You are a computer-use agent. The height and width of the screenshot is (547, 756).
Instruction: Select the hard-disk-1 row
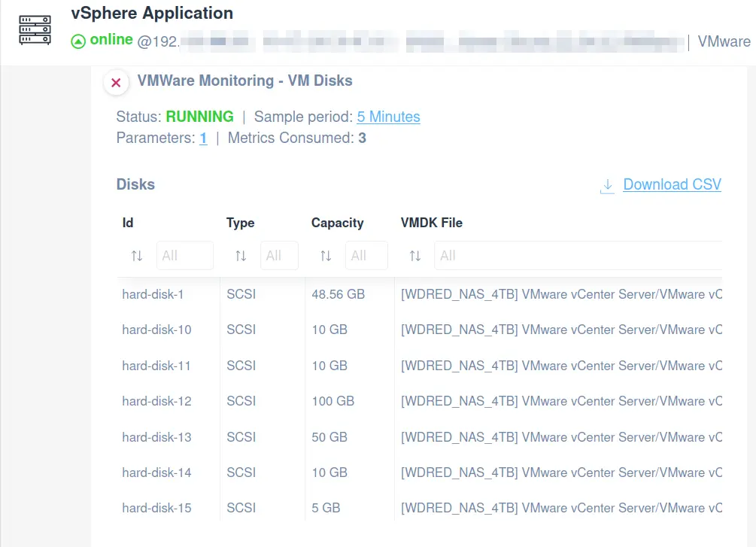(153, 294)
